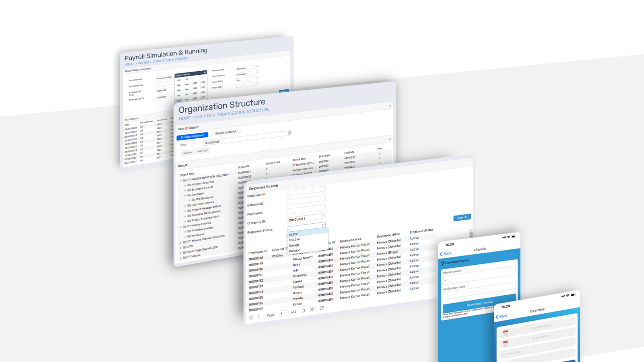Viewport: 644px width, 362px height.
Task: Open the Company ID dropdown
Action: point(322,216)
